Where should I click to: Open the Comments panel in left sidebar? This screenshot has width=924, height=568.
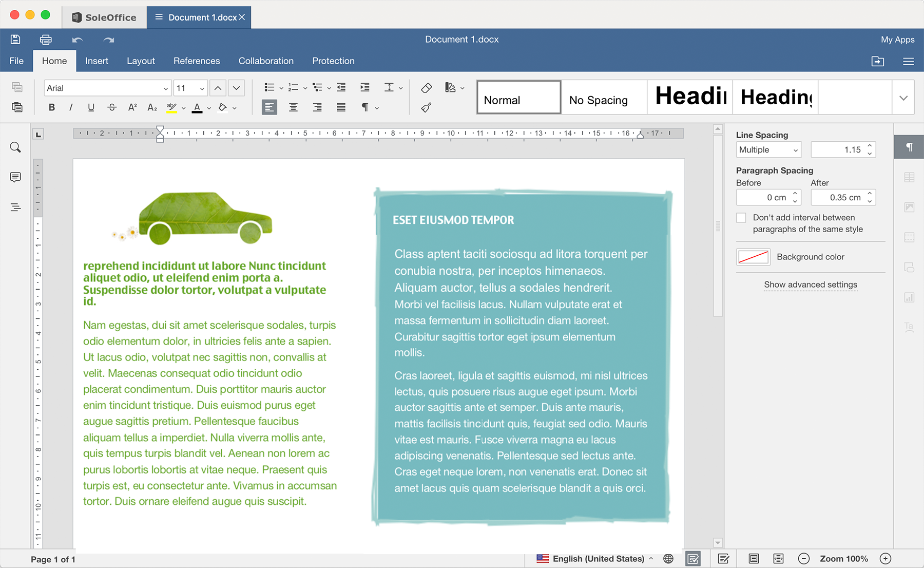(15, 177)
